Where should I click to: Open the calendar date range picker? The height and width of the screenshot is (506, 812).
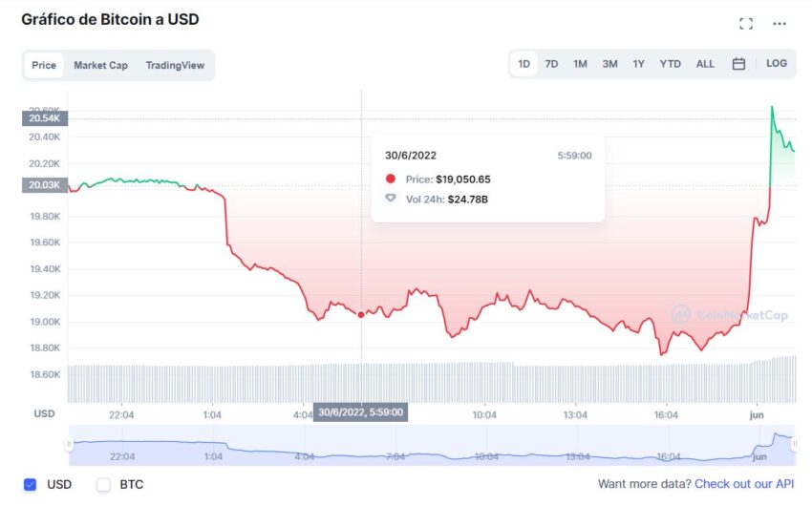(738, 64)
